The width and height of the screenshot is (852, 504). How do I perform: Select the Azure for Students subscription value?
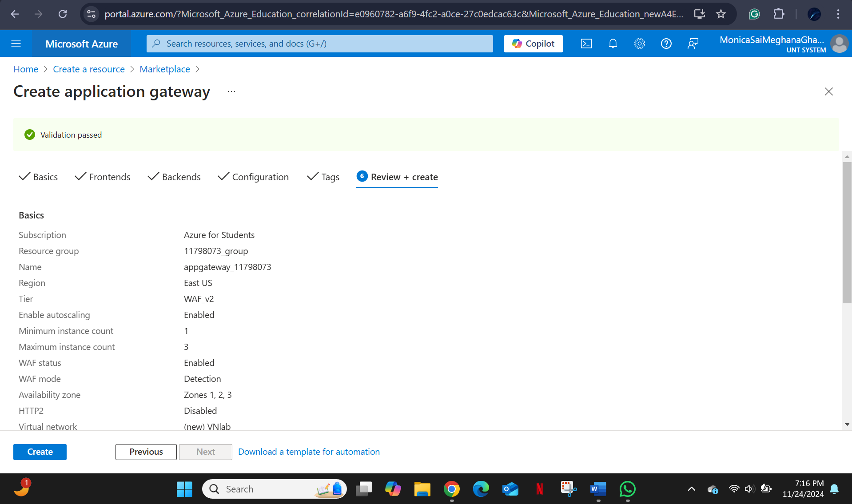coord(219,235)
